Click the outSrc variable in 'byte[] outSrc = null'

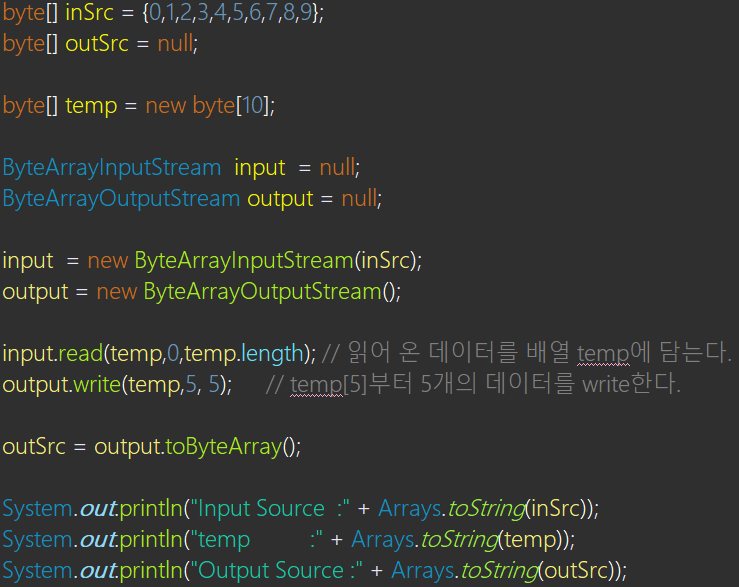(97, 43)
